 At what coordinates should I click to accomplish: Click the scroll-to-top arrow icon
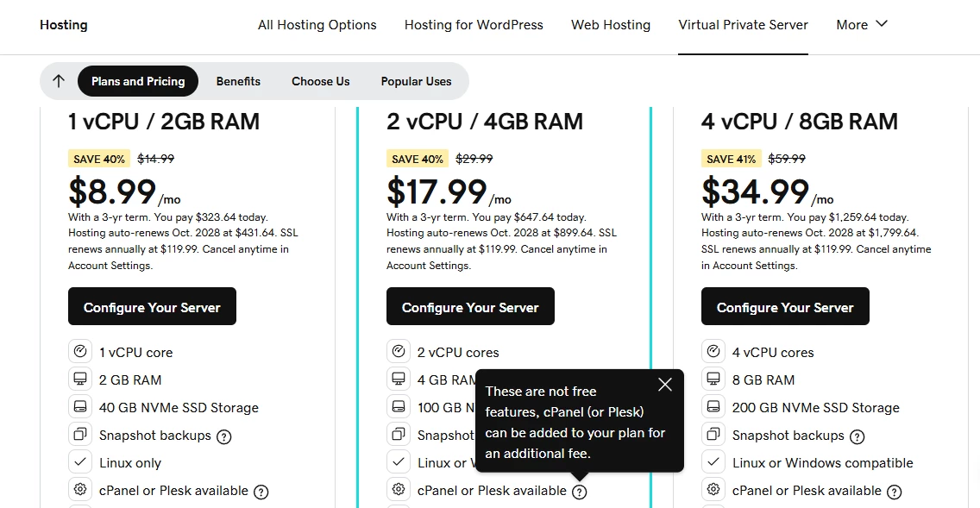coord(59,81)
